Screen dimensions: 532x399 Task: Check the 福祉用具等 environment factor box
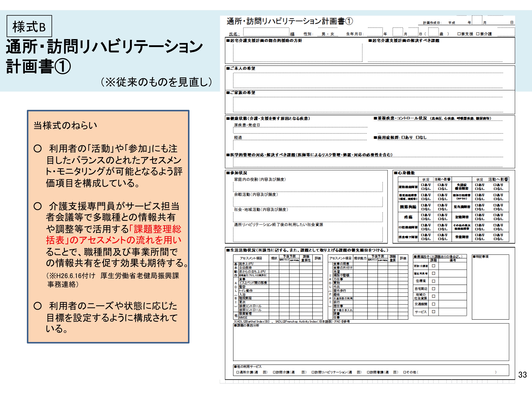(434, 273)
